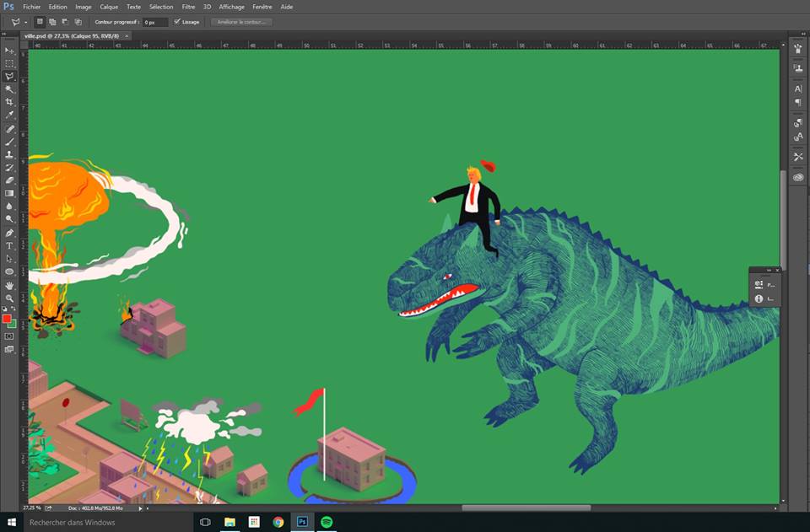Select the Eraser tool
Viewport: 810px width, 532px height.
(9, 180)
